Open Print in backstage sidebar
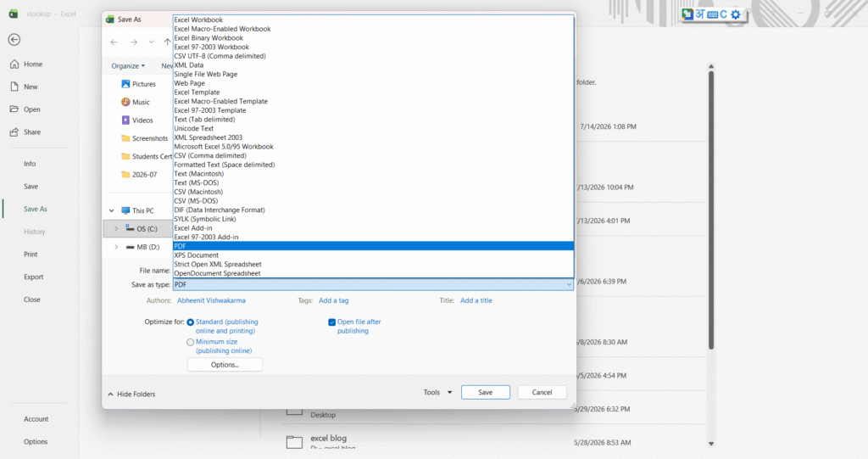 pyautogui.click(x=31, y=255)
